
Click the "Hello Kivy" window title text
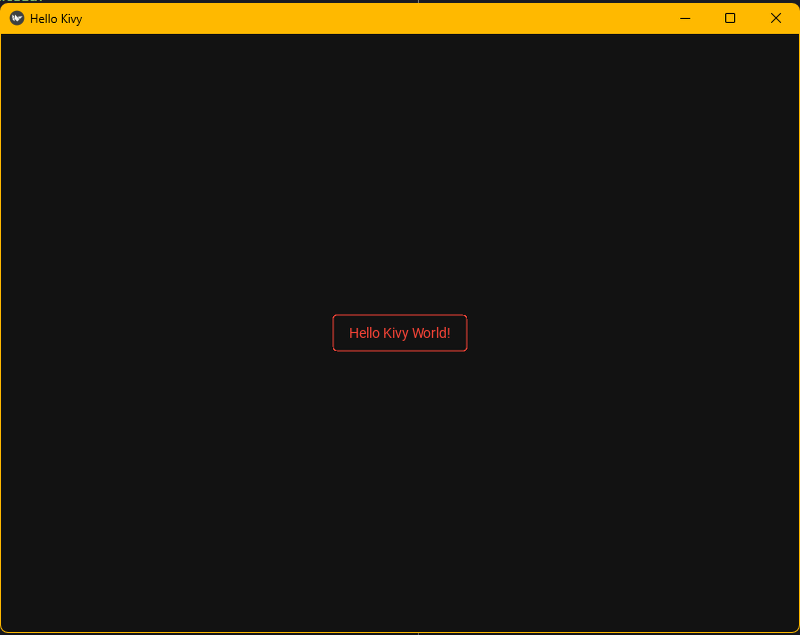tap(56, 19)
